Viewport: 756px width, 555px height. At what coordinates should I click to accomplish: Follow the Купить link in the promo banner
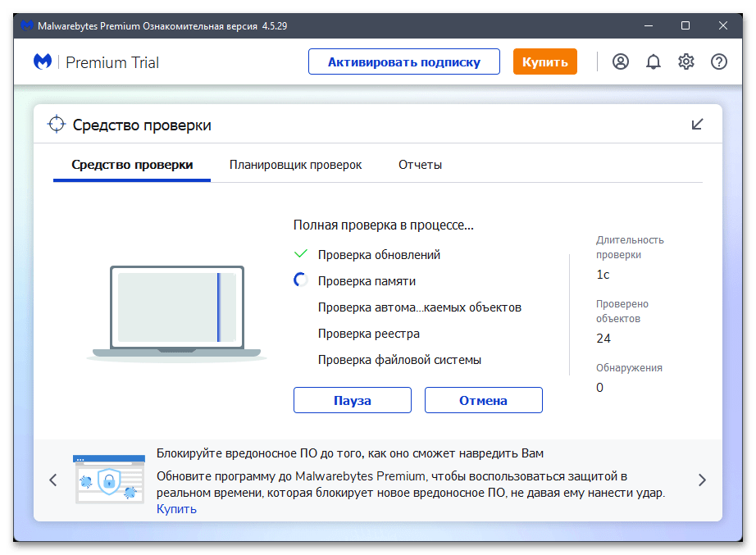click(x=176, y=509)
